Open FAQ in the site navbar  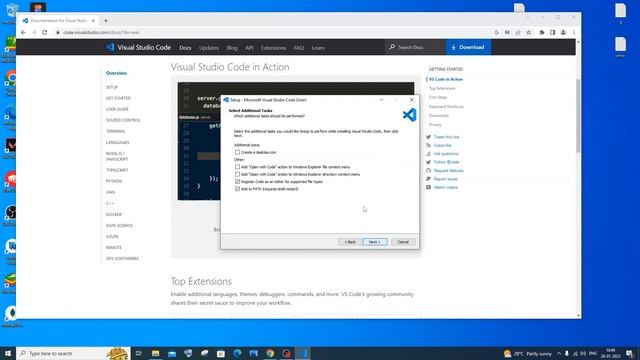[299, 48]
